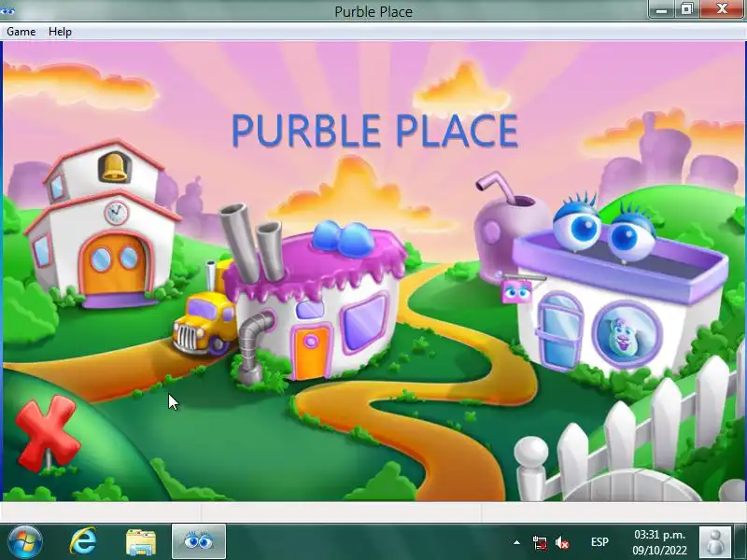Open the network status tray icon

point(540,542)
